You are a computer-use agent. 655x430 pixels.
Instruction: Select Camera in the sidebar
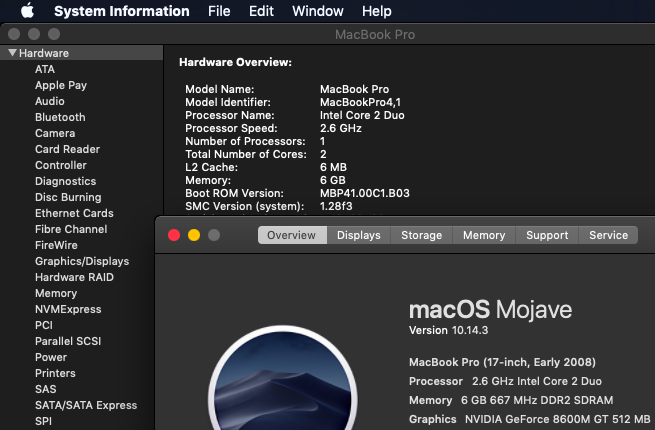[x=55, y=133]
